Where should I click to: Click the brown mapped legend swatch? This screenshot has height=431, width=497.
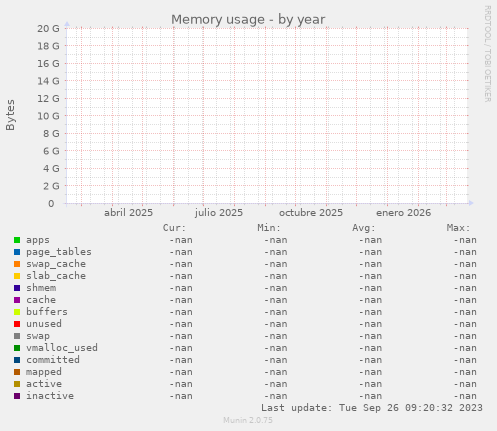[17, 372]
